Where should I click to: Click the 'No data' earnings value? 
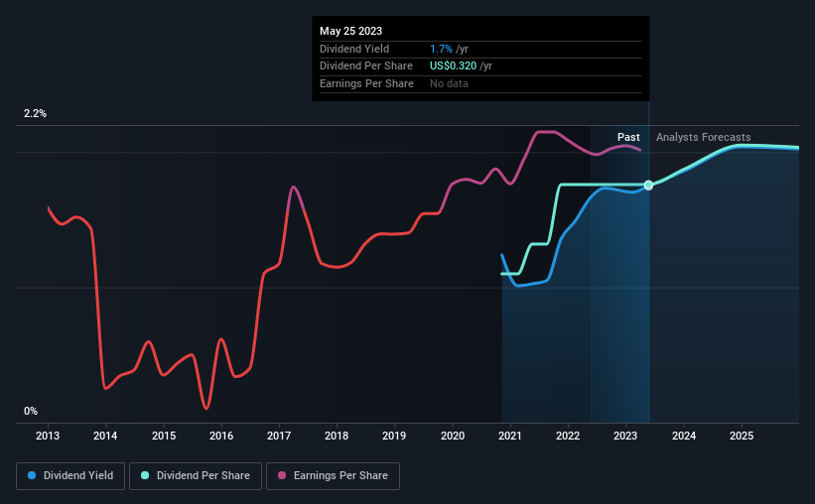click(x=449, y=83)
